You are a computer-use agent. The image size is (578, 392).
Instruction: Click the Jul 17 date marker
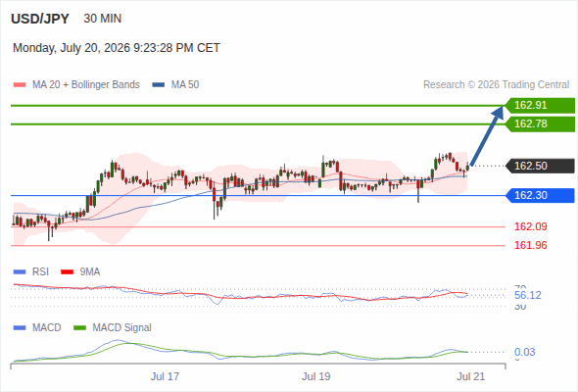tap(165, 376)
